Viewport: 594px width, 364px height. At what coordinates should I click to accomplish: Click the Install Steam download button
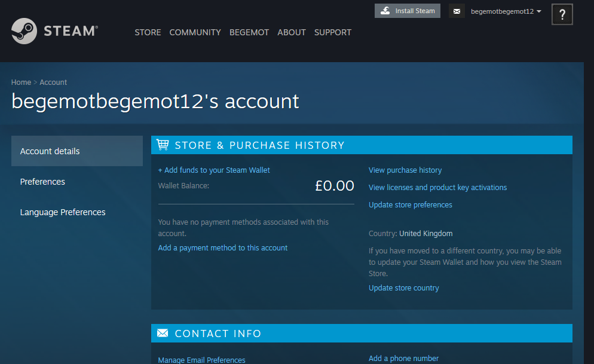coord(408,11)
